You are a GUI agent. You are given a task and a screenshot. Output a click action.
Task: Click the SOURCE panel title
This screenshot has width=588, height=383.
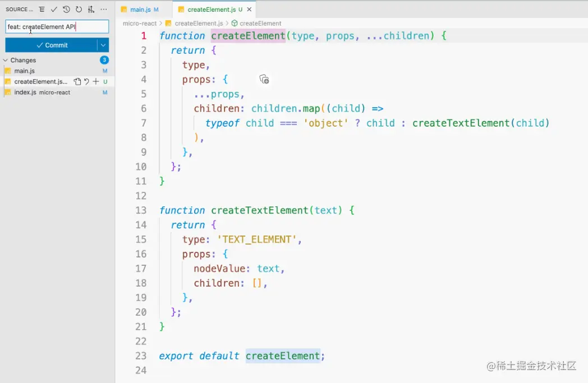coord(19,10)
